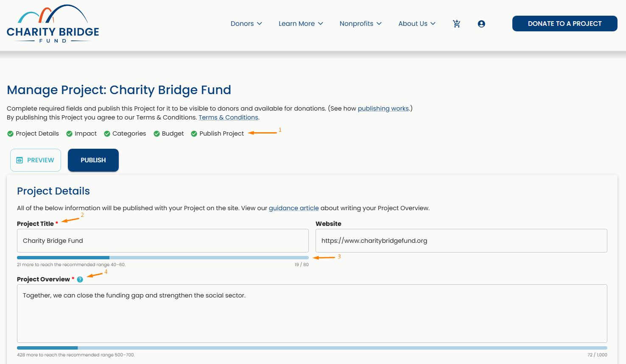Open the user account profile icon

point(481,24)
